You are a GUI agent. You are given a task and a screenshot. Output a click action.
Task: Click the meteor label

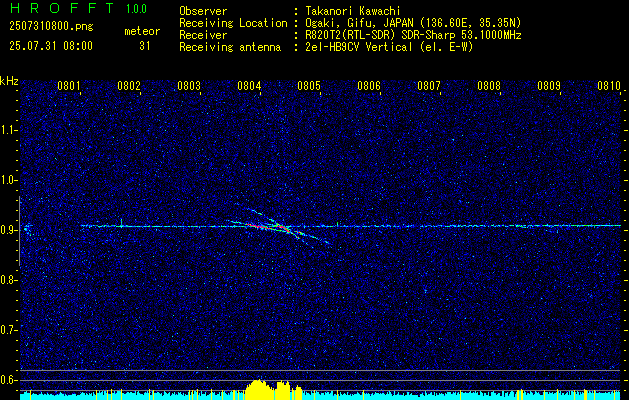142,31
